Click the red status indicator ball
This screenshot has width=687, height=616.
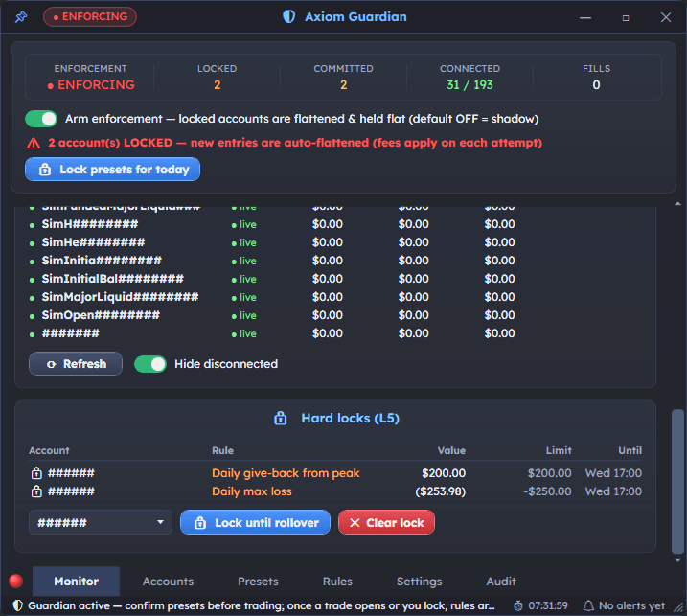[x=15, y=581]
